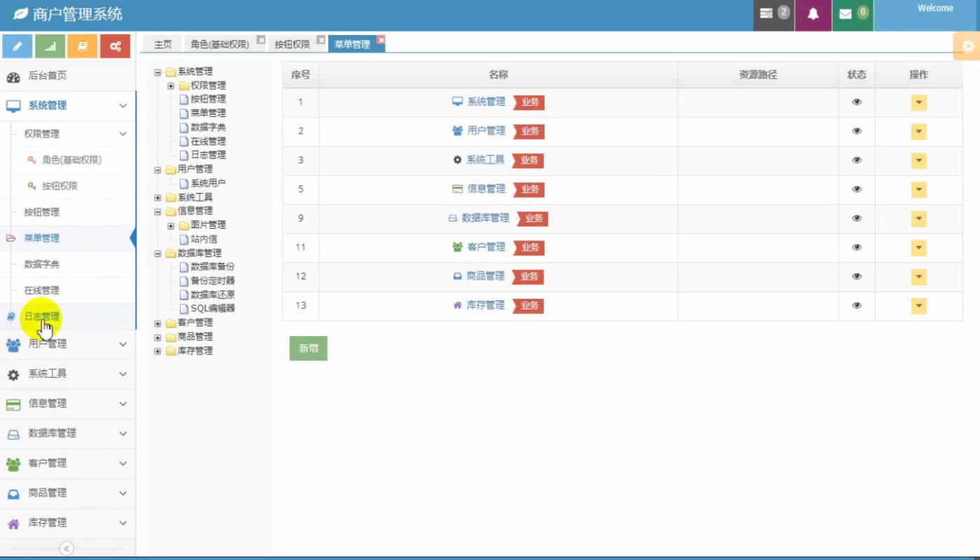Click the leaf logo in header
Image resolution: width=980 pixels, height=560 pixels.
point(21,13)
